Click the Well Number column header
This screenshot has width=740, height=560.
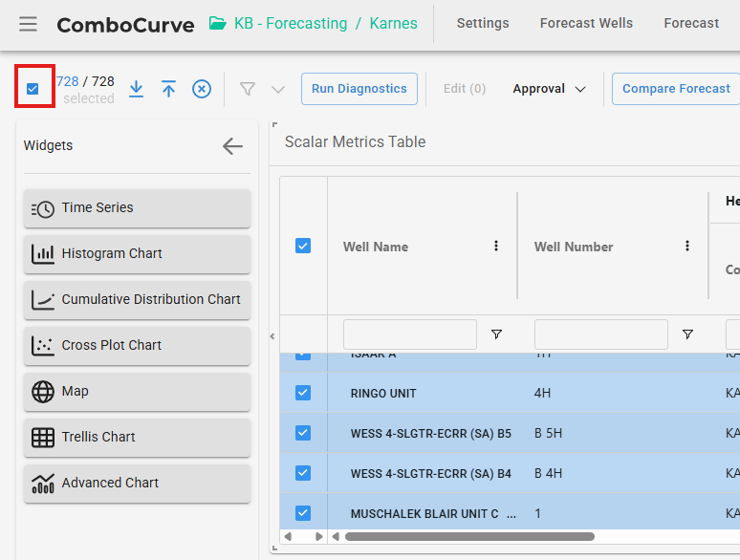coord(574,247)
